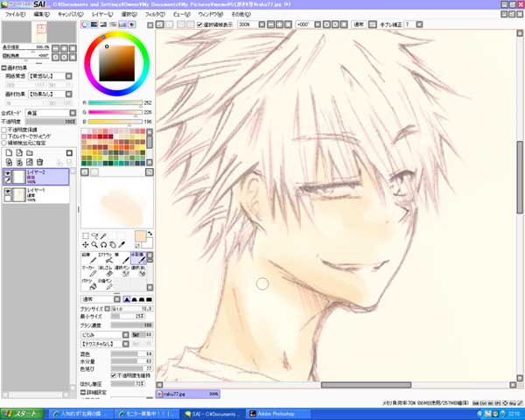525x420 pixels.
Task: Toggle keep opacity checkbox in brush settings
Action: (x=114, y=375)
